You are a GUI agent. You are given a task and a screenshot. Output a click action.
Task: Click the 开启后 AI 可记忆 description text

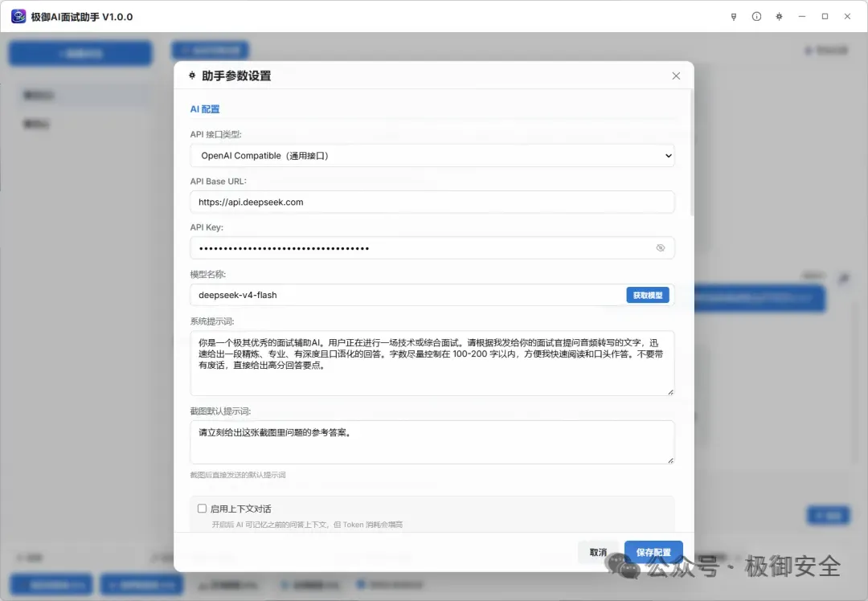coord(307,525)
